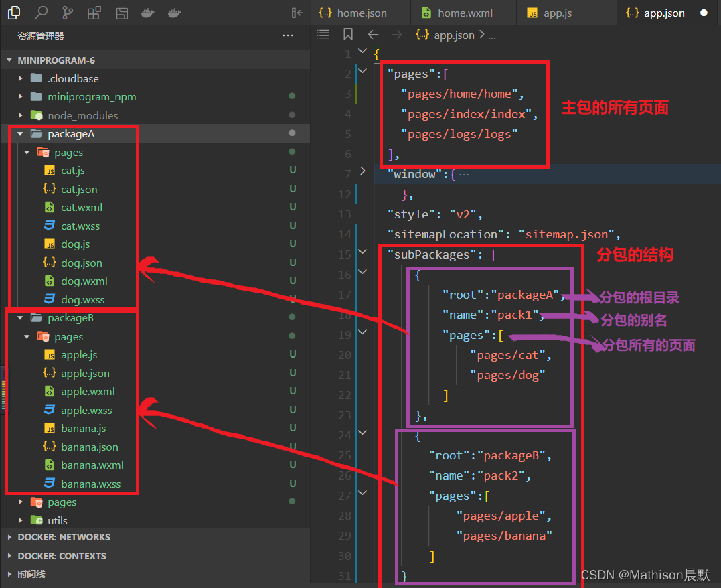This screenshot has height=588, width=721.
Task: Switch to the home.json tab
Action: click(360, 13)
